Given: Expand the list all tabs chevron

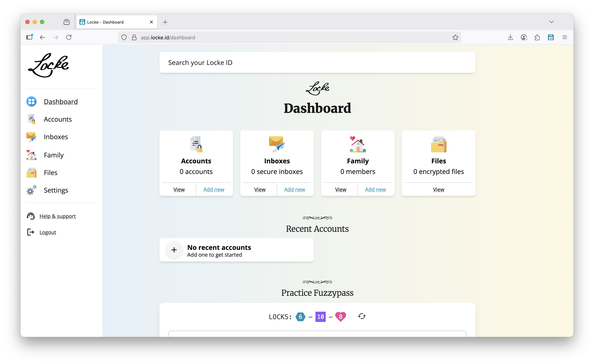Looking at the screenshot, I should click(x=551, y=22).
